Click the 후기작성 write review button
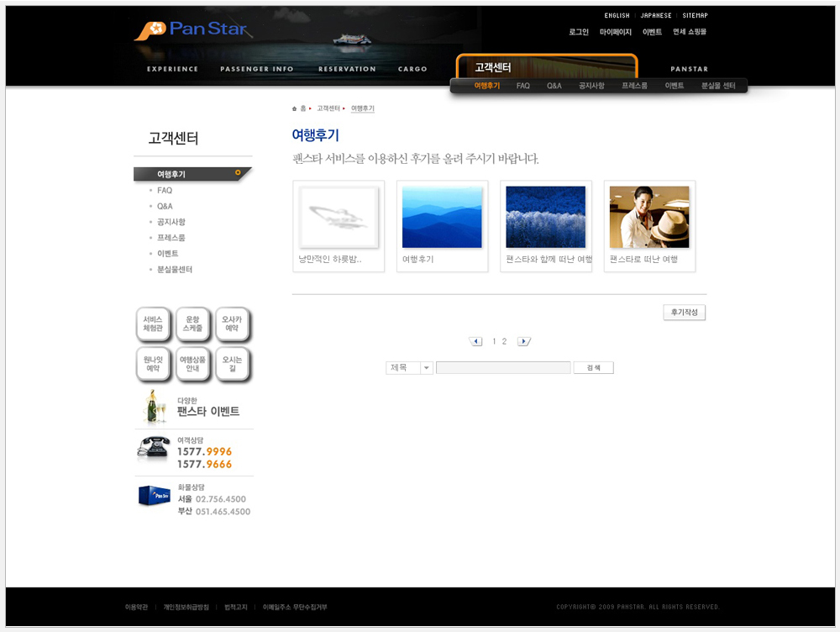Screen dimensions: 840x632 (x=684, y=313)
